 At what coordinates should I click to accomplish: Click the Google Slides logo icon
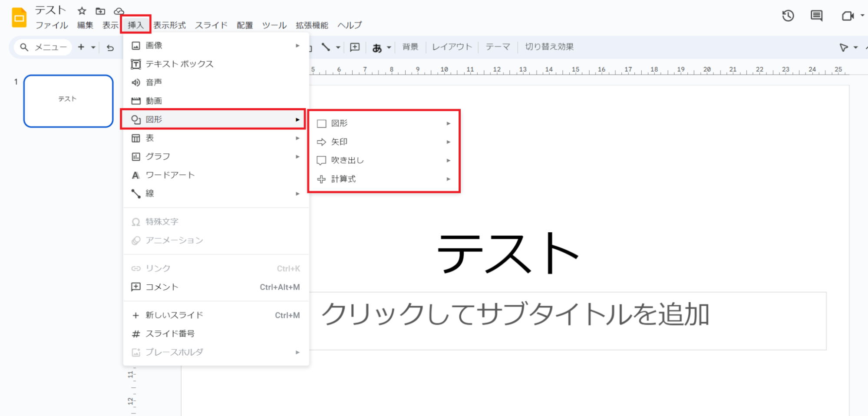pos(19,18)
